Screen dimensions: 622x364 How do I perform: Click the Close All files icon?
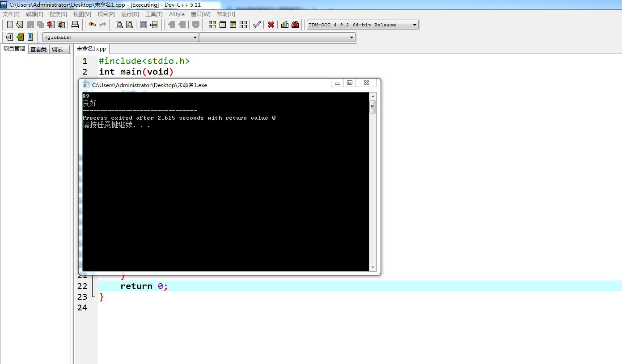click(x=61, y=25)
